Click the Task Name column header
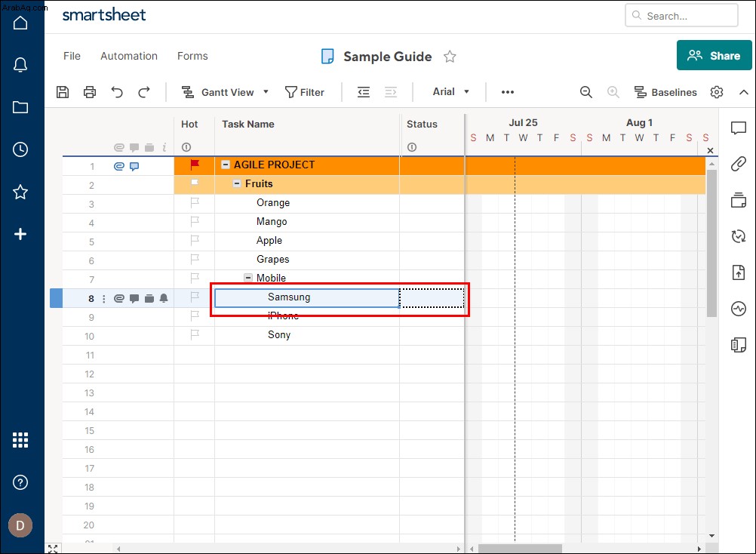The height and width of the screenshot is (554, 756). [247, 124]
